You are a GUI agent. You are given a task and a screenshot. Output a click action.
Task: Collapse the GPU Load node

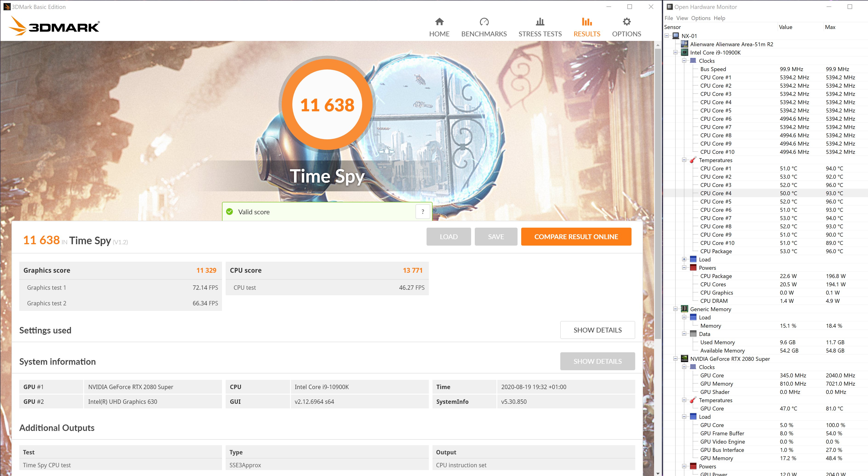pyautogui.click(x=684, y=417)
